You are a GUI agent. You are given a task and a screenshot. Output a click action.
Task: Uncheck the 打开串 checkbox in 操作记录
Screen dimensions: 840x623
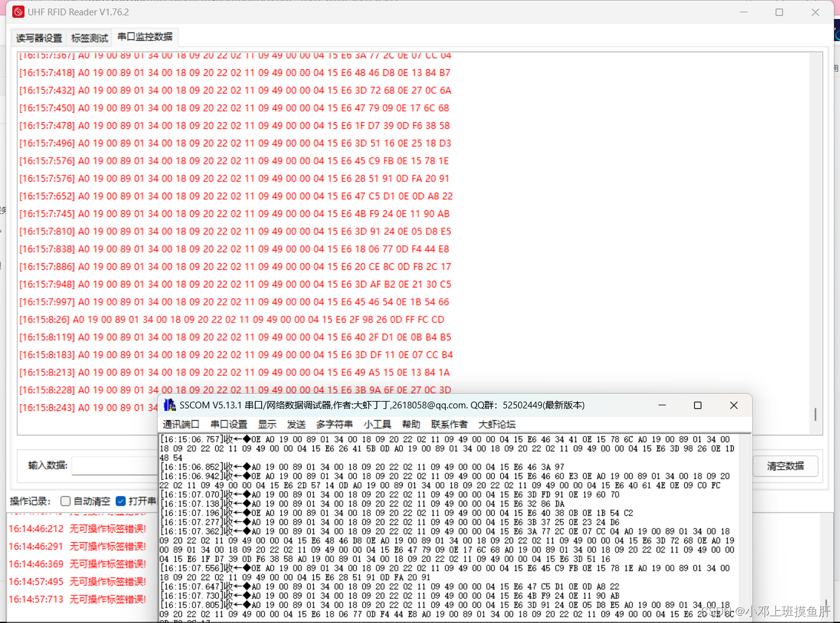coord(121,501)
